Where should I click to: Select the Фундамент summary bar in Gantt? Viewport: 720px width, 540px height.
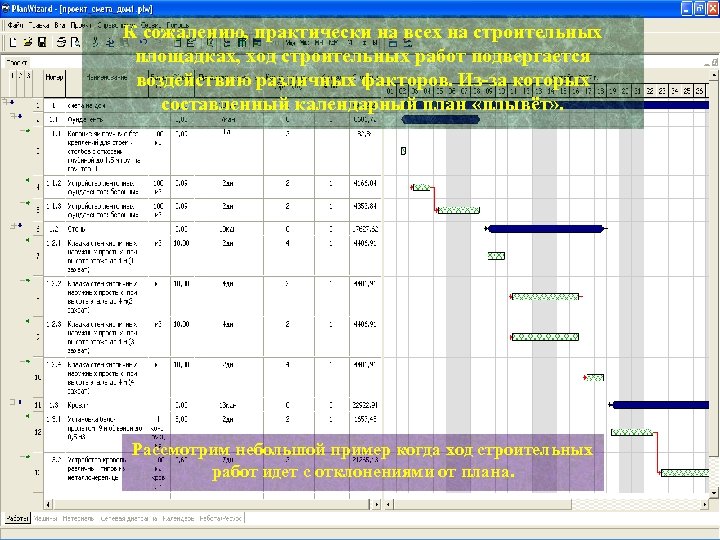coord(441,120)
